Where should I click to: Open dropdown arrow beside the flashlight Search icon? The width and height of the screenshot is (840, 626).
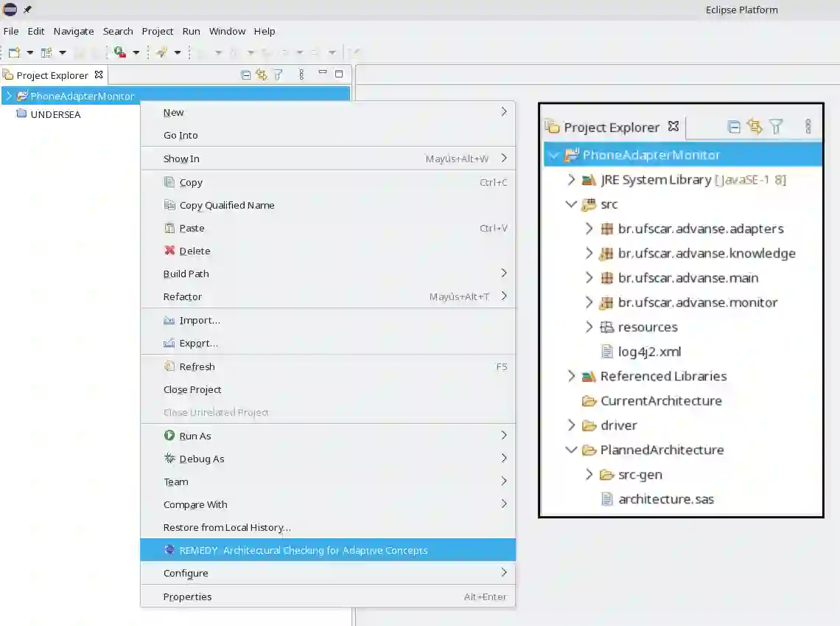point(178,52)
